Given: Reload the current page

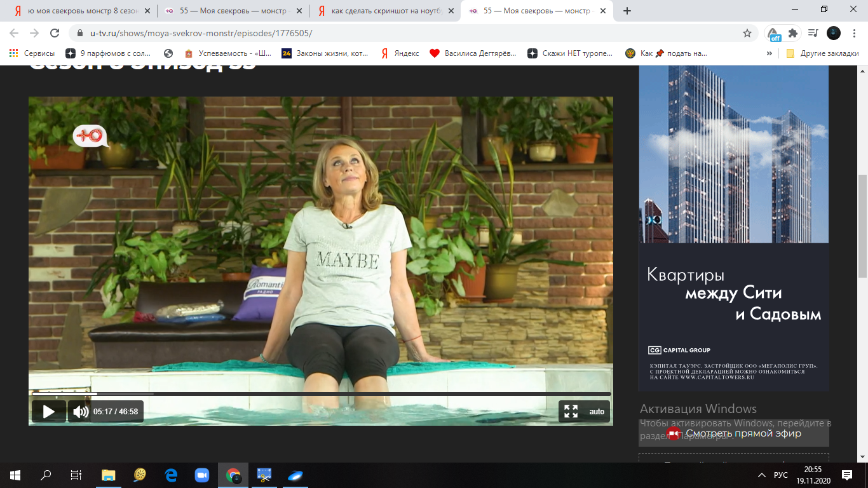Looking at the screenshot, I should (55, 33).
